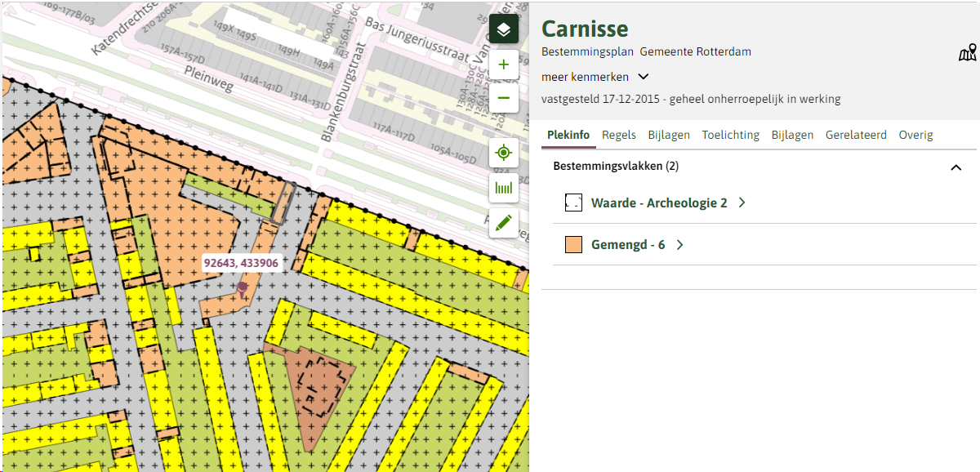
Task: Open the Bijlagen tab after Toelichting
Action: click(792, 135)
